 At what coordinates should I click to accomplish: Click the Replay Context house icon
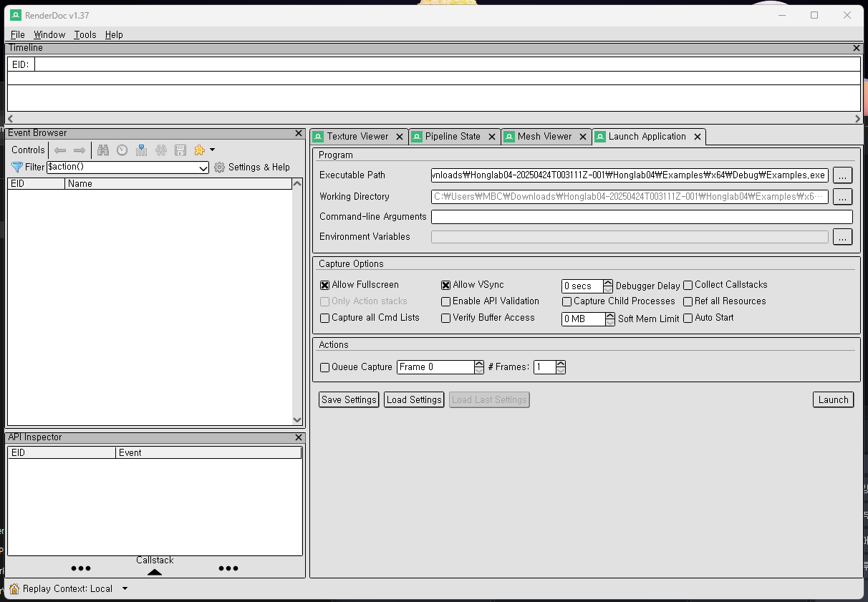[x=14, y=588]
